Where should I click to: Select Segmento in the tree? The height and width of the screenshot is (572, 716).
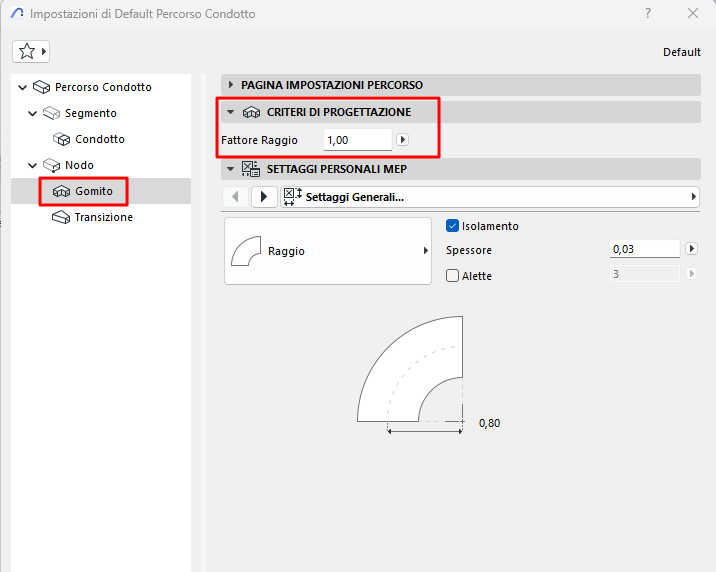point(90,113)
